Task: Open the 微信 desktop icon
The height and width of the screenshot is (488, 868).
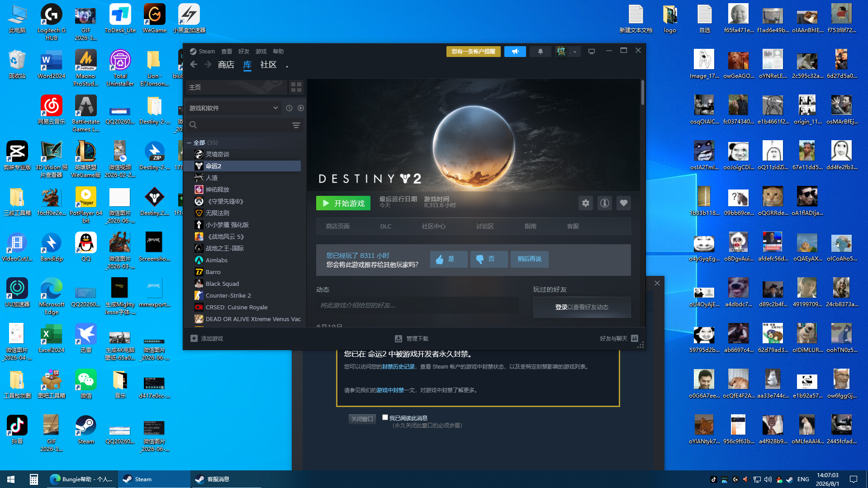Action: coord(86,384)
